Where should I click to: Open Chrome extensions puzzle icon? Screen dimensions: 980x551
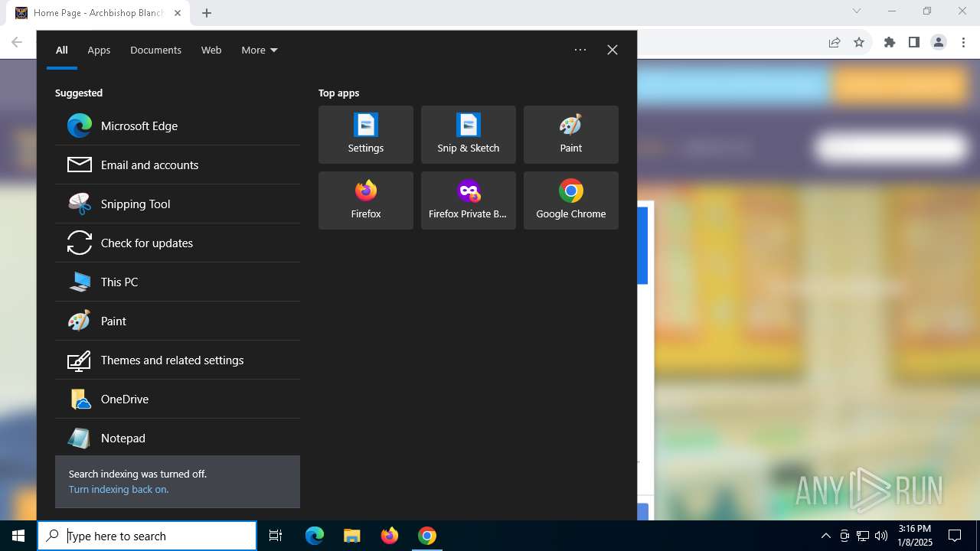(x=890, y=43)
